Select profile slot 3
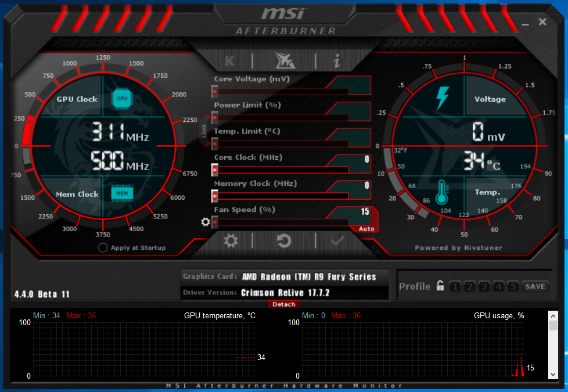The image size is (568, 392). 484,286
